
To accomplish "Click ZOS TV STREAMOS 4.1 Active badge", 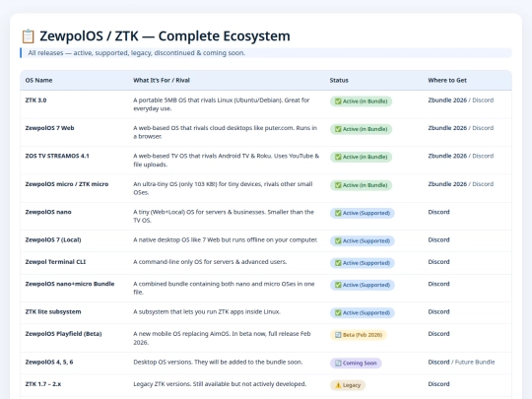I will [x=361, y=157].
